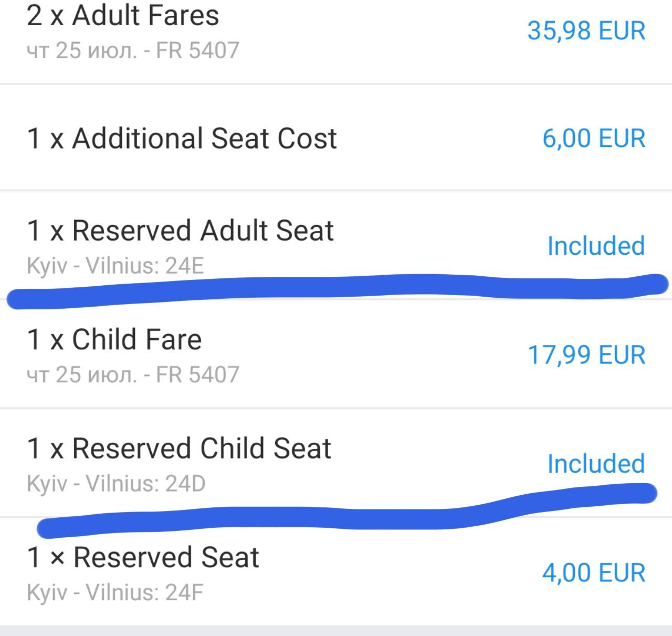Screen dimensions: 672x636
Task: Tap the gray footer strip below Reserved Seat
Action: click(x=336, y=631)
